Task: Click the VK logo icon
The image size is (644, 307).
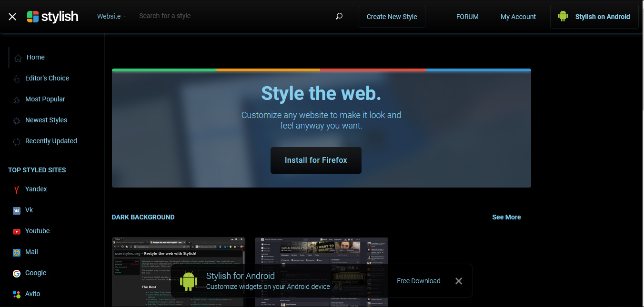Action: pos(17,211)
